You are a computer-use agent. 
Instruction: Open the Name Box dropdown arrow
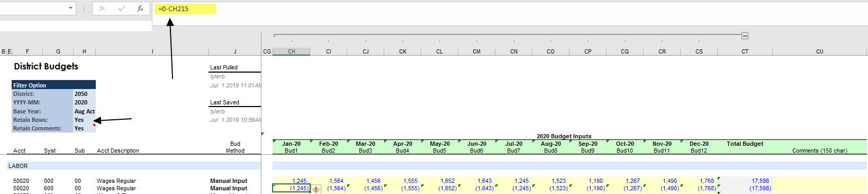[x=71, y=8]
